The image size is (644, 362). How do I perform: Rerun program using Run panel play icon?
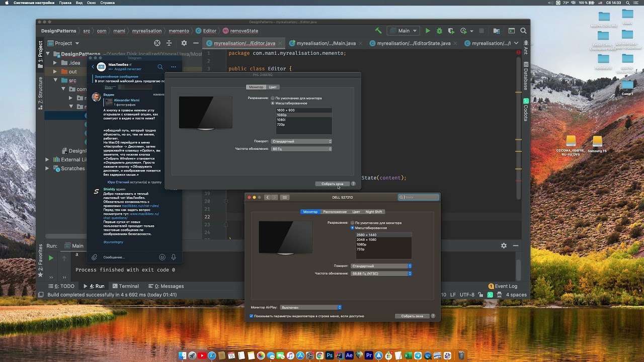[51, 258]
